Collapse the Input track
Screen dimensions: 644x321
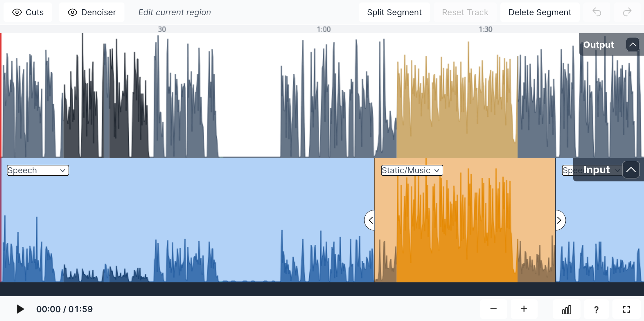631,170
